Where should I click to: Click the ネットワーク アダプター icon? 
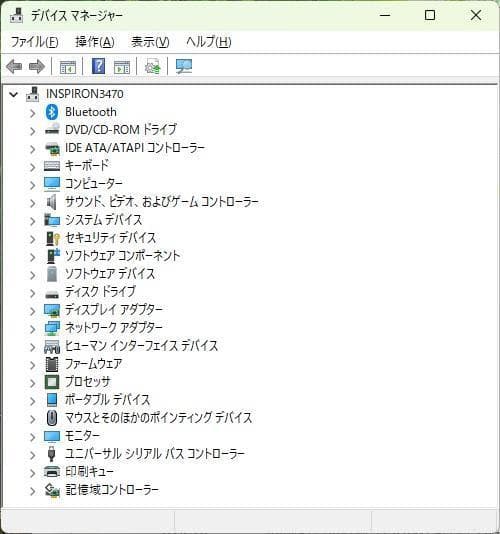coord(52,328)
